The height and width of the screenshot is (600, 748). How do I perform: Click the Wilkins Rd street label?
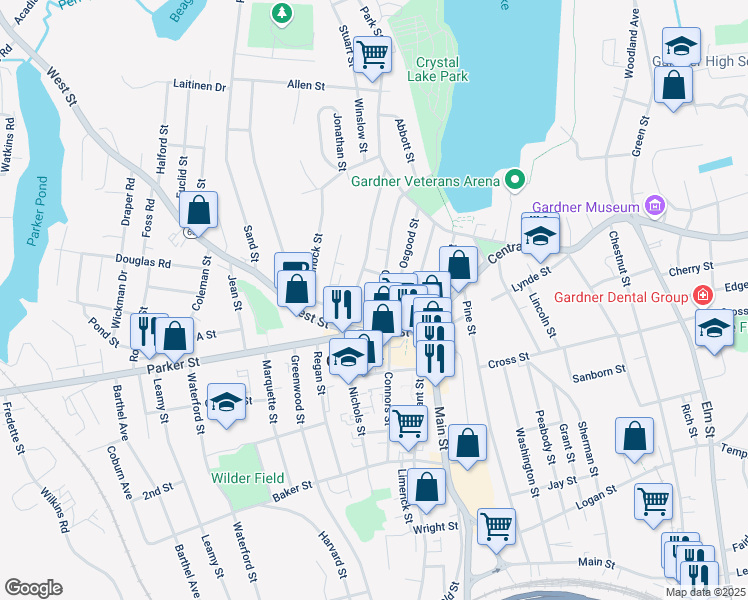click(x=55, y=510)
